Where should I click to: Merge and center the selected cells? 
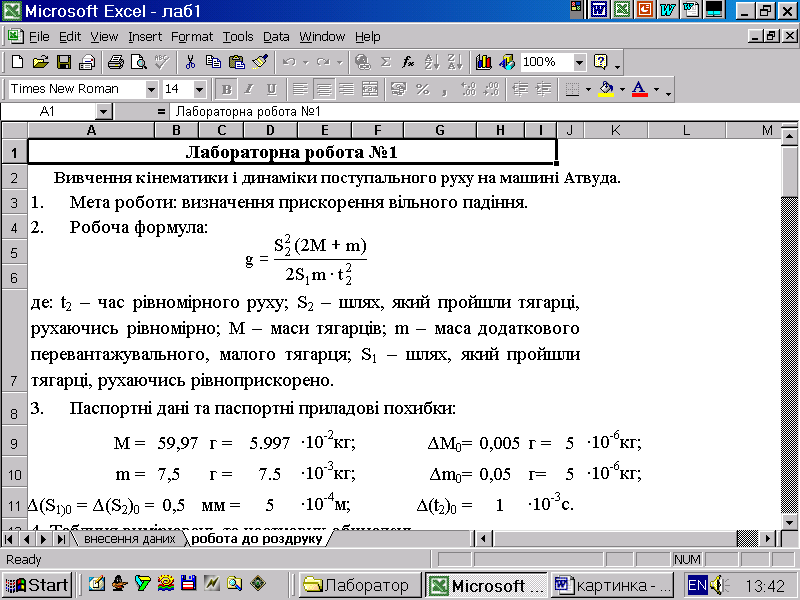[x=369, y=89]
